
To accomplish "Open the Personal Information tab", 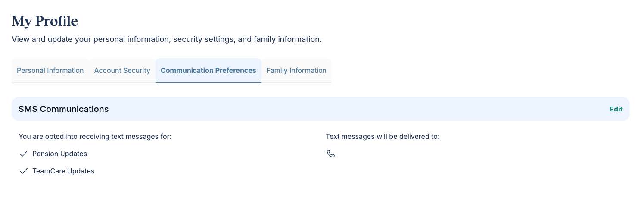I will click(50, 70).
